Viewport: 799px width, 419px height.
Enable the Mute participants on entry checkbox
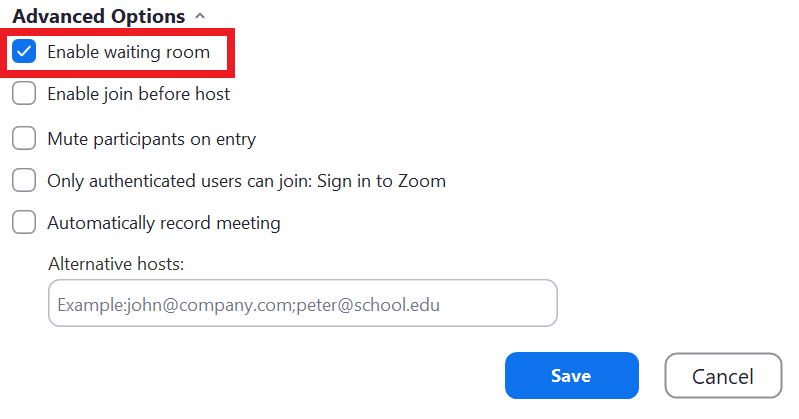[24, 138]
